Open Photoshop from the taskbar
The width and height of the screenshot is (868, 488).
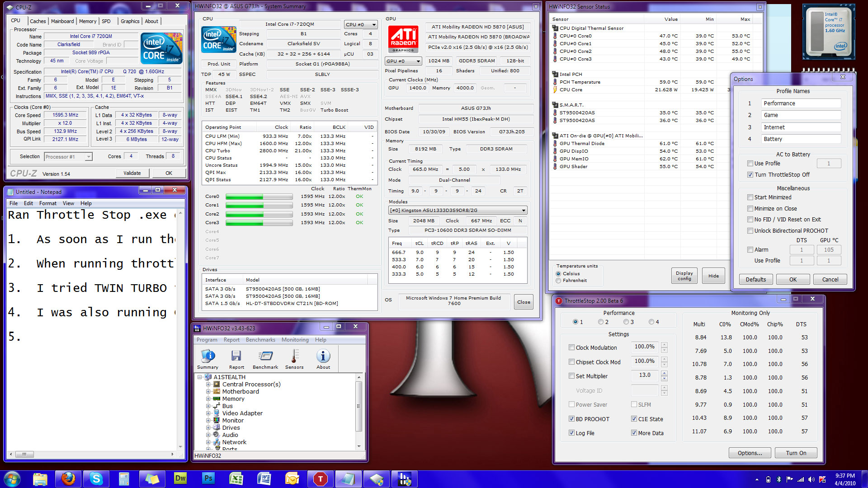pos(208,479)
